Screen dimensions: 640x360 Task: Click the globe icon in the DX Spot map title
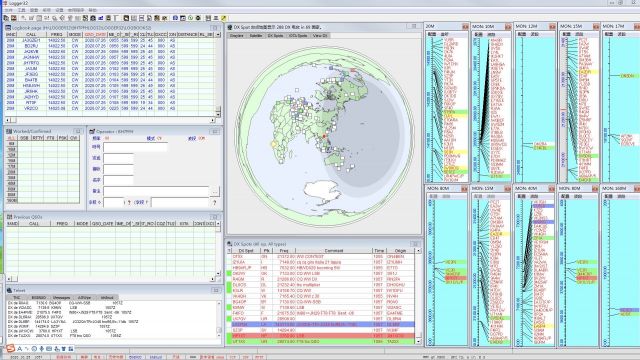click(230, 27)
